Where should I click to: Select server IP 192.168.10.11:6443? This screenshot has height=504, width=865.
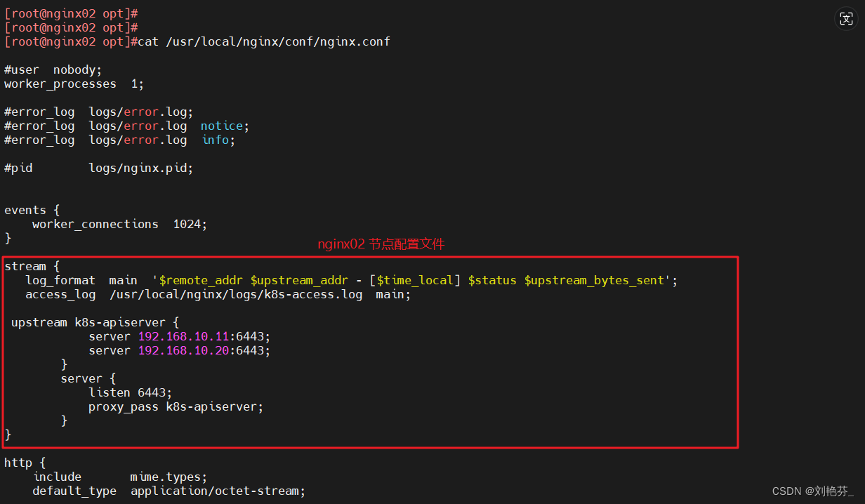point(204,337)
